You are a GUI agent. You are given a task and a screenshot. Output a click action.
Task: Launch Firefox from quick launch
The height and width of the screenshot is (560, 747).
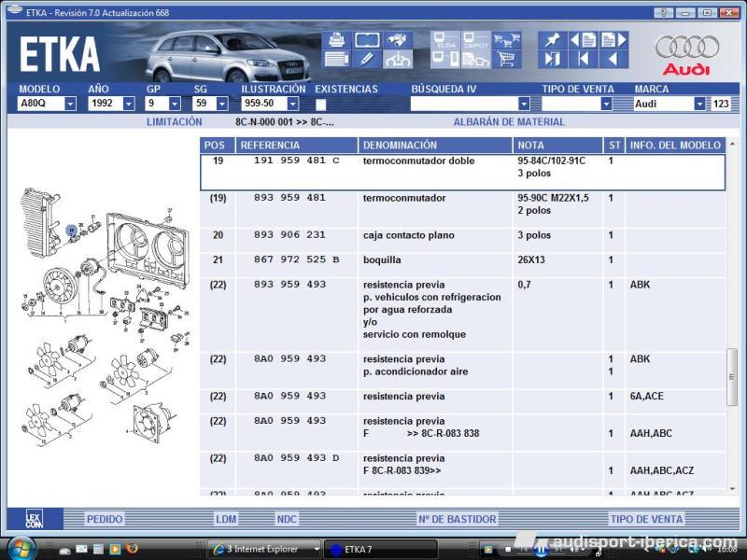pos(133,549)
